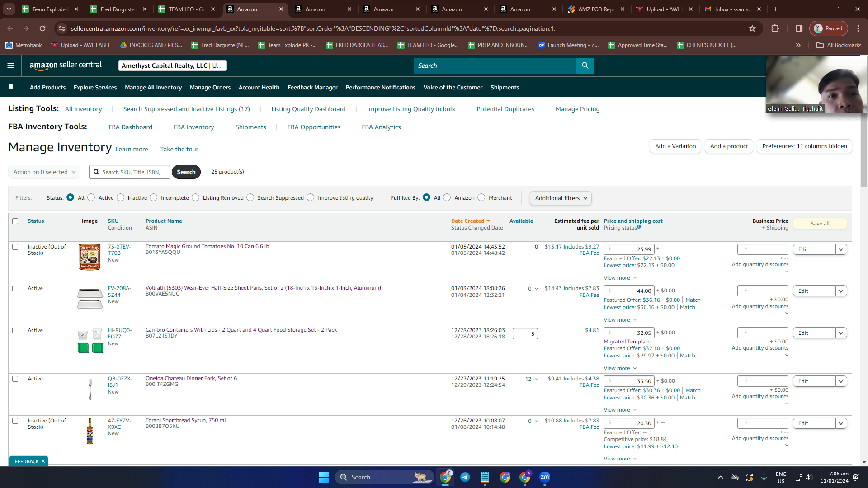Open Feedback Manager menu item
Viewport: 868px width, 488px height.
(312, 88)
